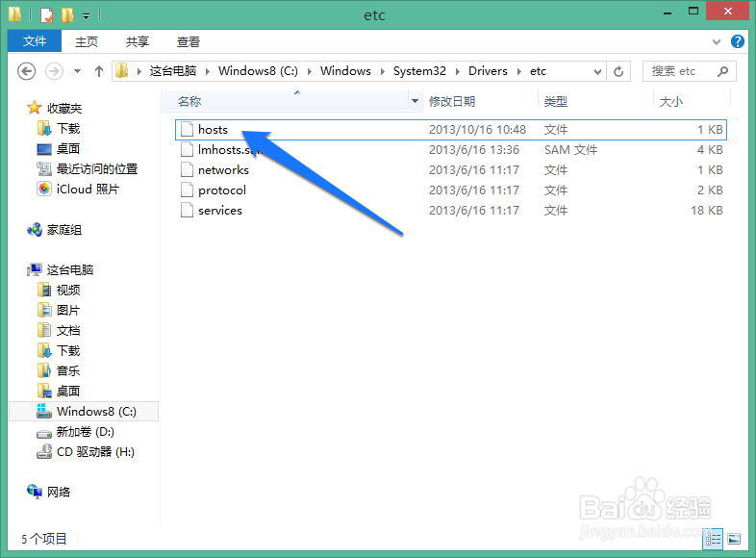Open 桌面 under 收藏夹
This screenshot has width=756, height=558.
59,149
